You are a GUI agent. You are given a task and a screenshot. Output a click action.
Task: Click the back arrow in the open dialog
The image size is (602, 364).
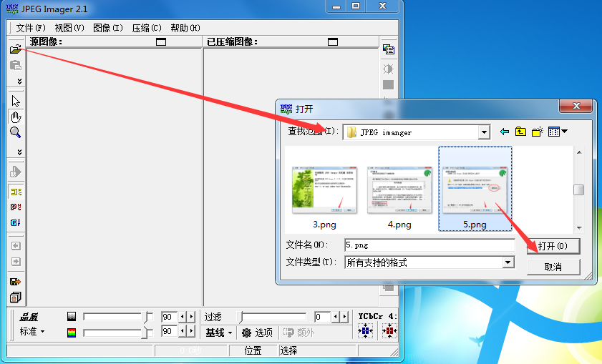[x=505, y=132]
